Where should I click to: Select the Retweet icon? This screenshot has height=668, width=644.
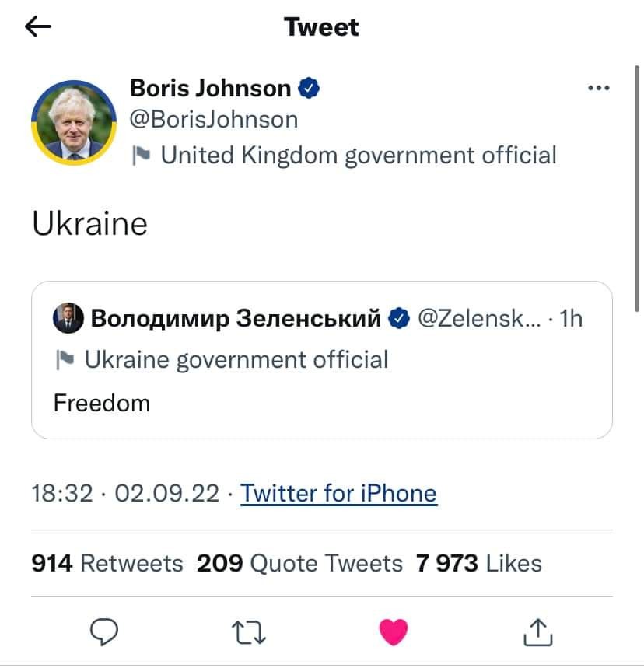click(x=249, y=632)
